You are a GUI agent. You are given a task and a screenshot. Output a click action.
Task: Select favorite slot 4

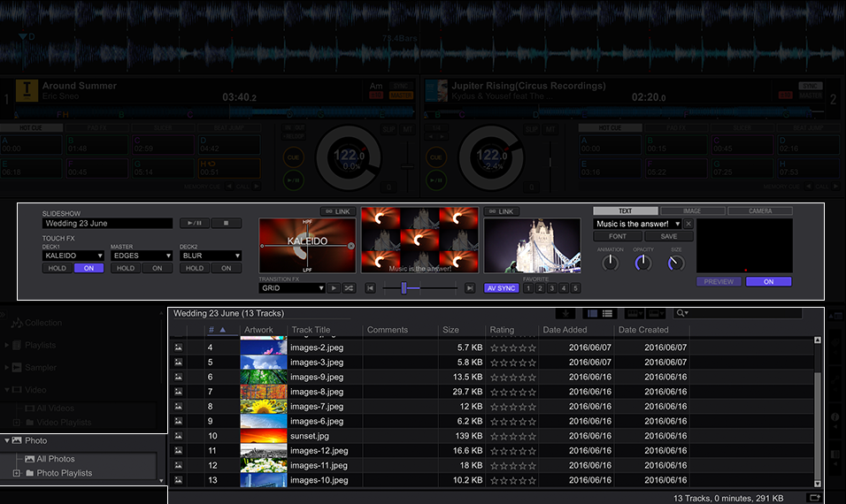point(564,288)
